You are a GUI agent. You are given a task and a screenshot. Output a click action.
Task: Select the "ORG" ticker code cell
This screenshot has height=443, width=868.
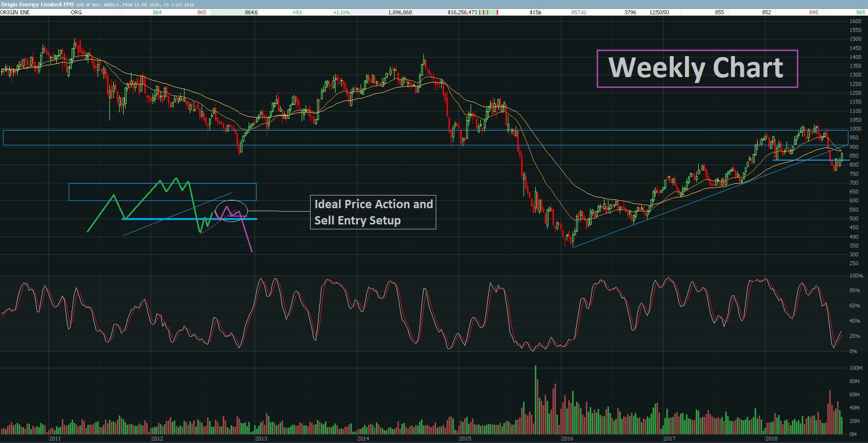click(x=77, y=12)
